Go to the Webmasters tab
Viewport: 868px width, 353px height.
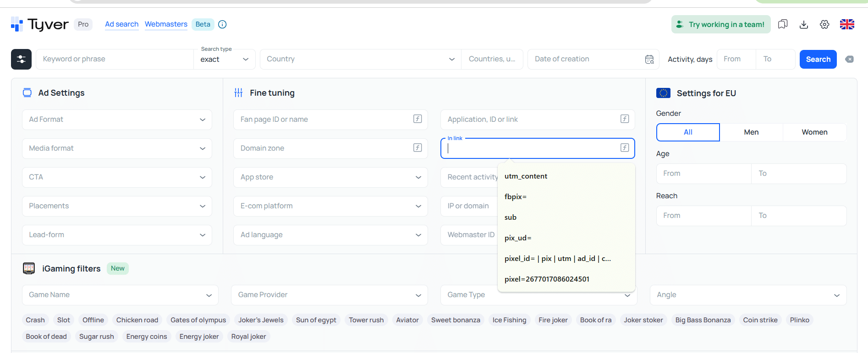point(166,24)
